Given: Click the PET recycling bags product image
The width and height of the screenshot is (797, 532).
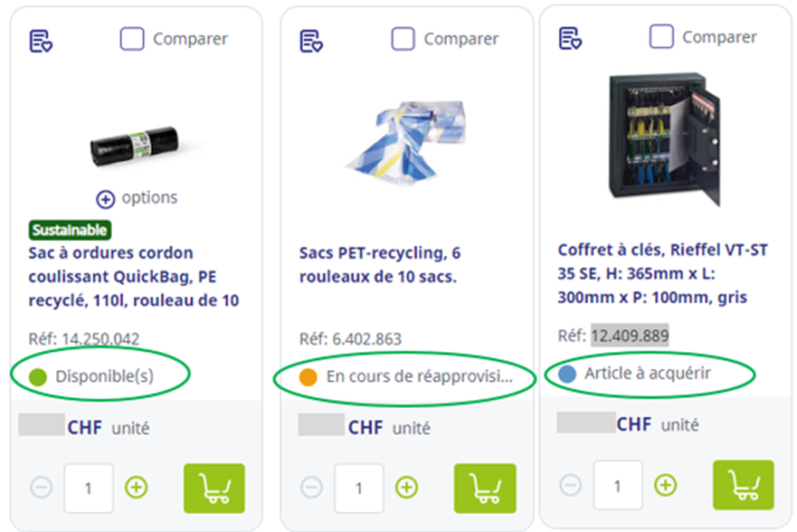Looking at the screenshot, I should point(405,142).
